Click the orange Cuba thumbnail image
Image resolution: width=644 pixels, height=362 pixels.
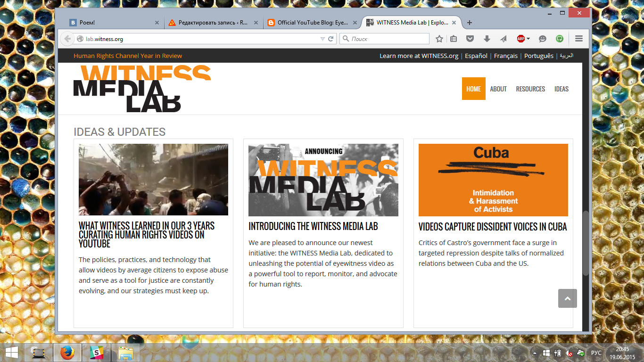coord(493,180)
